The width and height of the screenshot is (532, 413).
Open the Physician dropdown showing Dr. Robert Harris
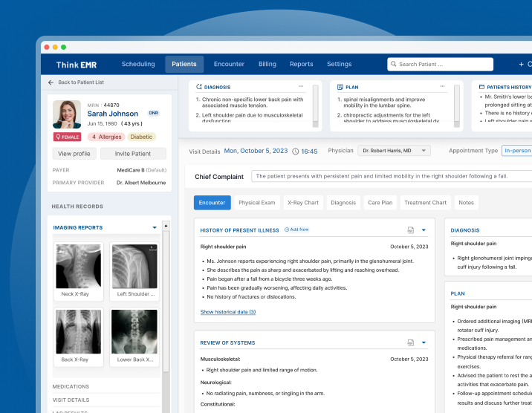point(394,151)
